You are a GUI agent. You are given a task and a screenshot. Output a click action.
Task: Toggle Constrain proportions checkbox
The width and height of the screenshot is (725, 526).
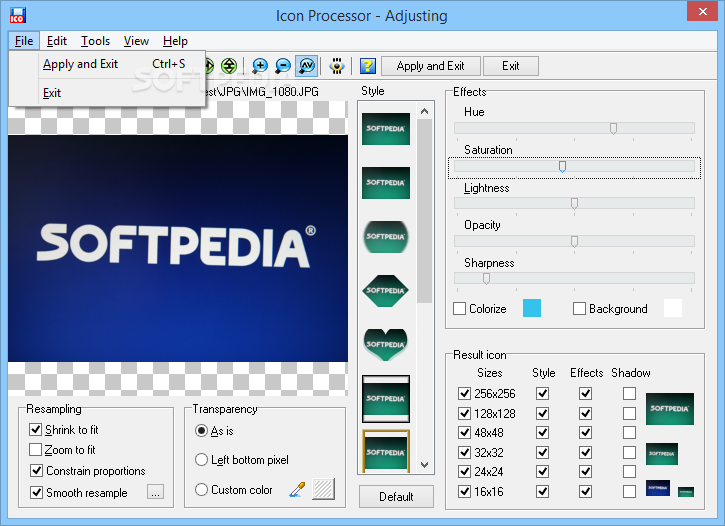[x=37, y=471]
